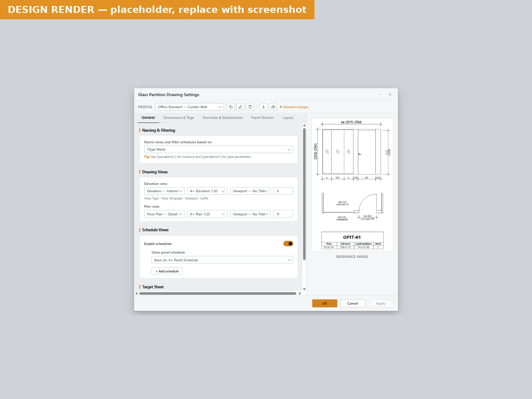Click the cloud upload icon in the profile bar

coord(273,107)
